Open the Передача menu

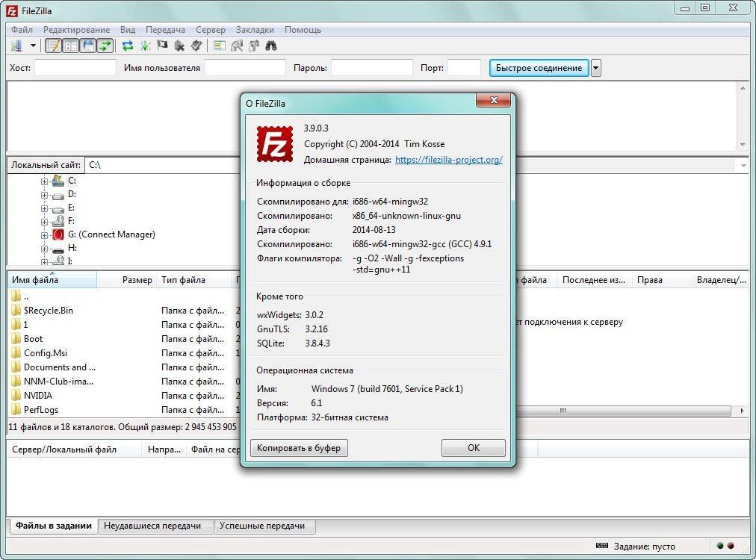[x=165, y=29]
